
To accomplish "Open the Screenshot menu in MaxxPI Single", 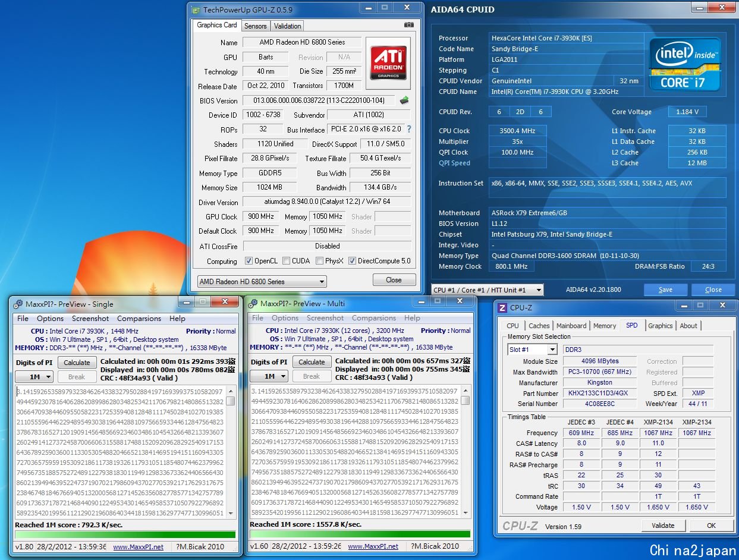I will 90,319.
